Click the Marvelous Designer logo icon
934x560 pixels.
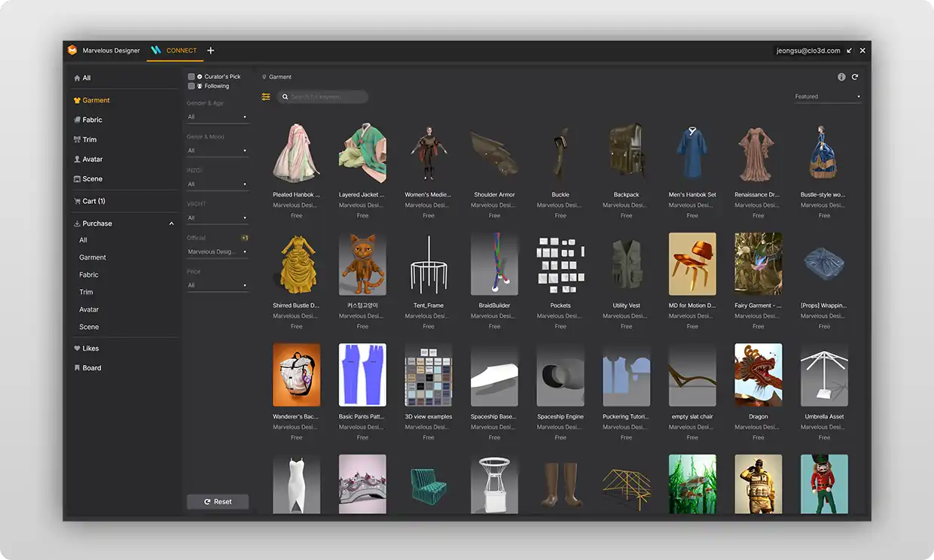pyautogui.click(x=72, y=50)
